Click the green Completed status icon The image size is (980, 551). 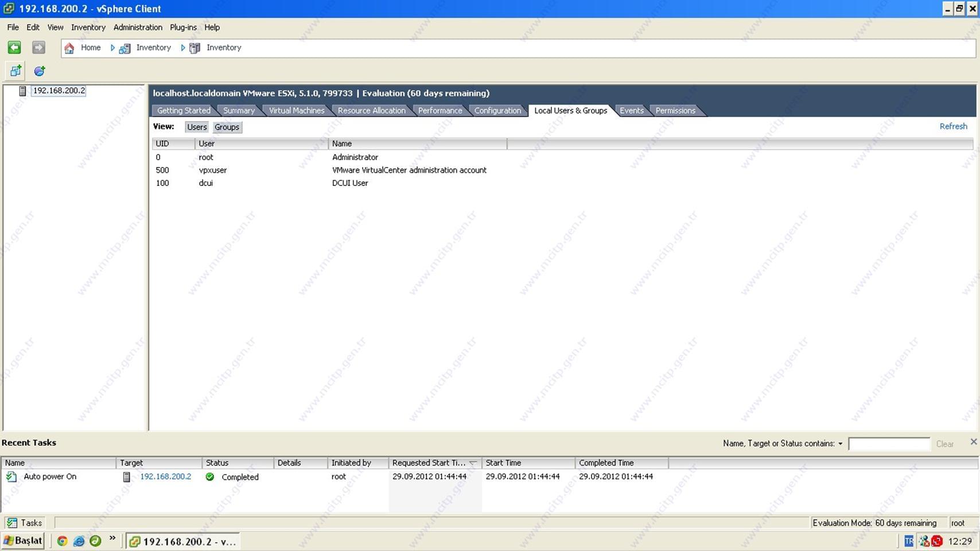coord(210,477)
